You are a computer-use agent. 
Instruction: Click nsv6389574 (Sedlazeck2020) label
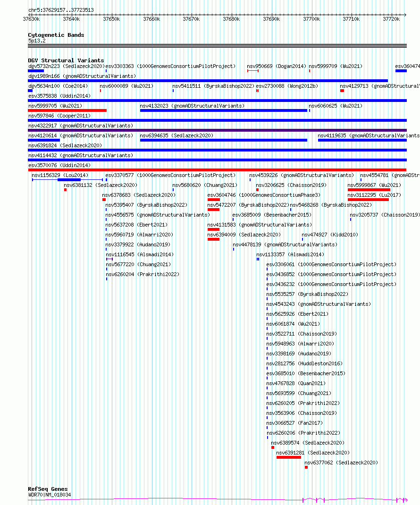(x=308, y=443)
